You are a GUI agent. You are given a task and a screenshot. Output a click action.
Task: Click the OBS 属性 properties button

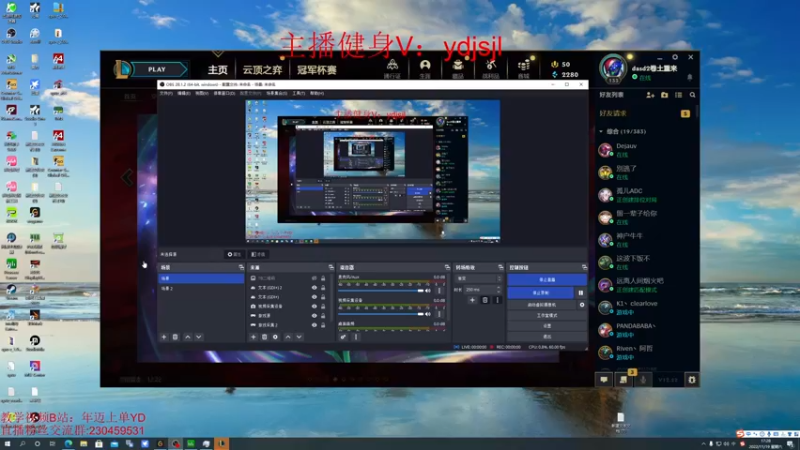tap(234, 254)
